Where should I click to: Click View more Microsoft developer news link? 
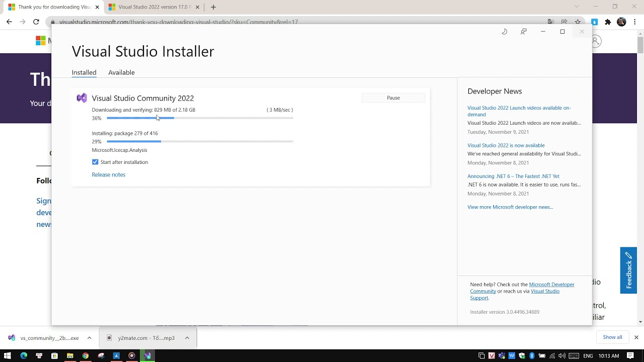pos(510,207)
